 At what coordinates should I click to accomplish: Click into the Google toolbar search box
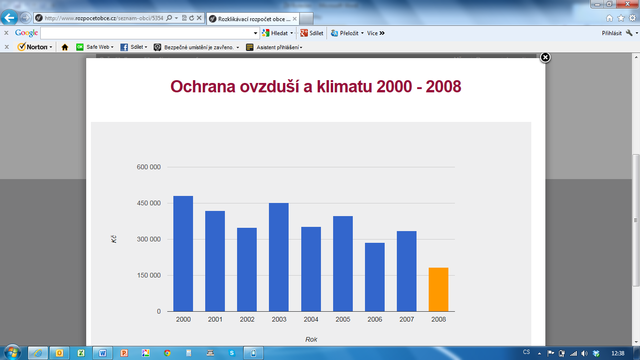147,33
